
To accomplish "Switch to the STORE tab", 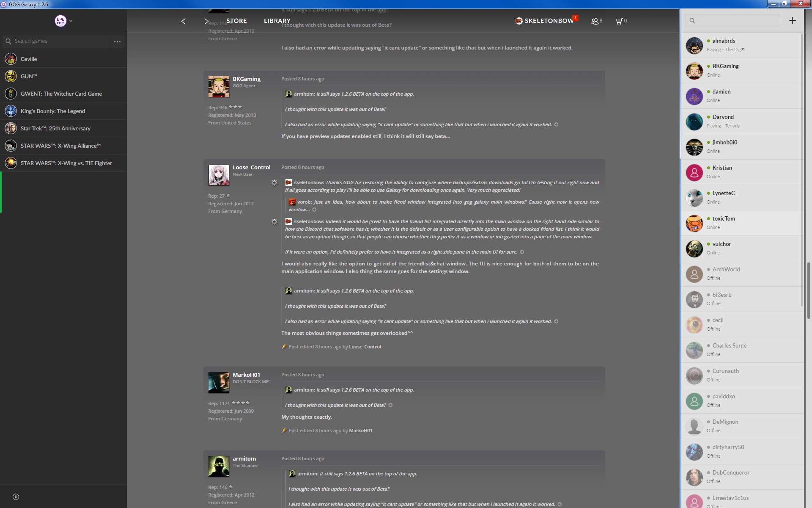I will coord(236,21).
